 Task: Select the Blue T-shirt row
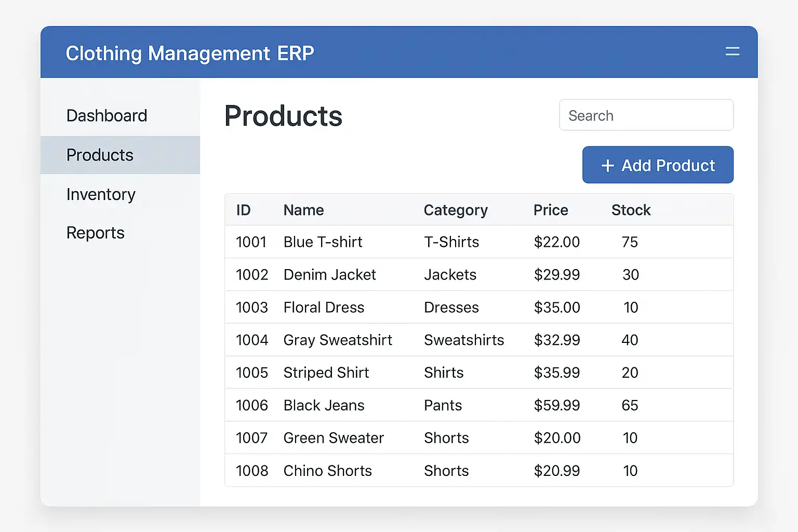pos(323,242)
